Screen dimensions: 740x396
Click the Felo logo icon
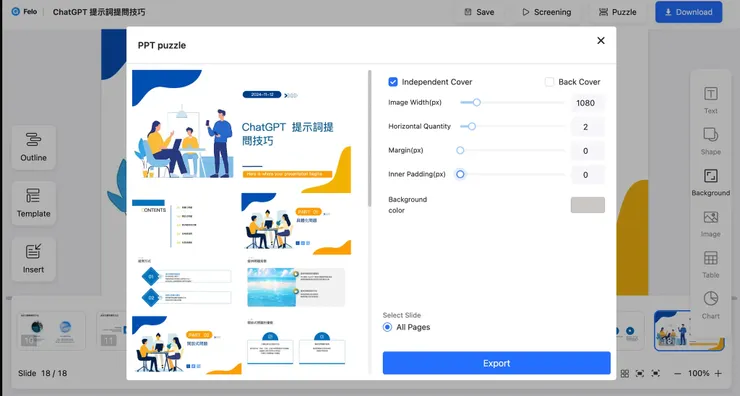pos(16,11)
